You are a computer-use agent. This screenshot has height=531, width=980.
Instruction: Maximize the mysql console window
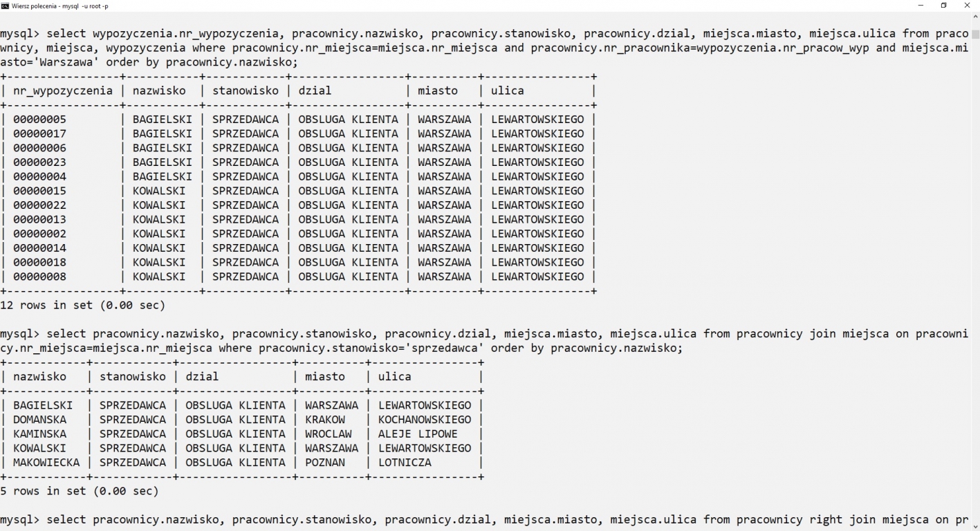(943, 6)
